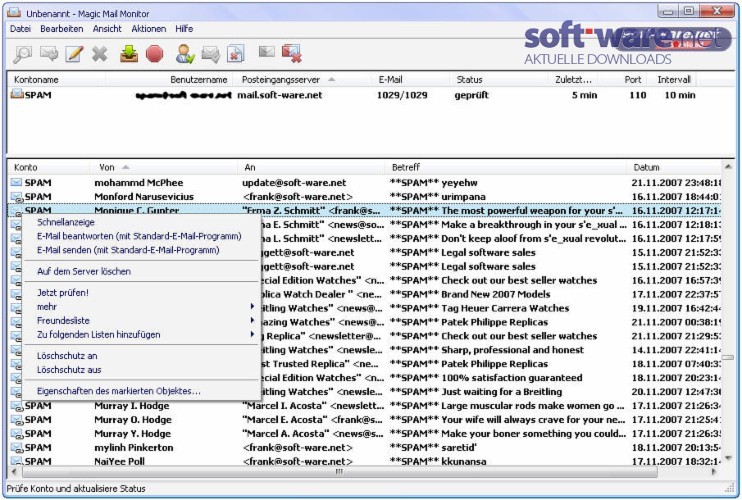
Task: Sort messages by Konto column
Action: [49, 167]
